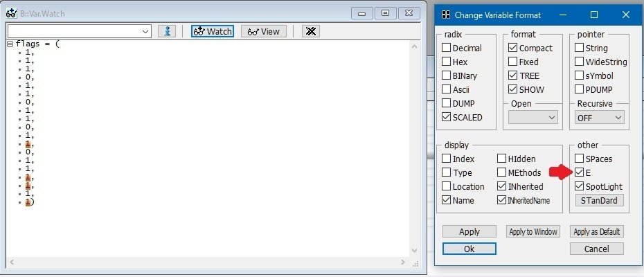Click the flags variable name
Screen dimensions: 644x277
(28, 44)
